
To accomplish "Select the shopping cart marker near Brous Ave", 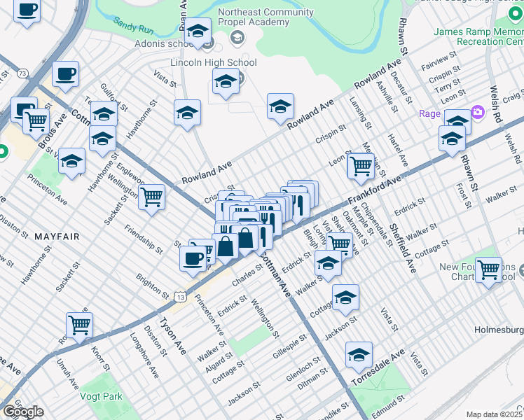I will (x=36, y=124).
